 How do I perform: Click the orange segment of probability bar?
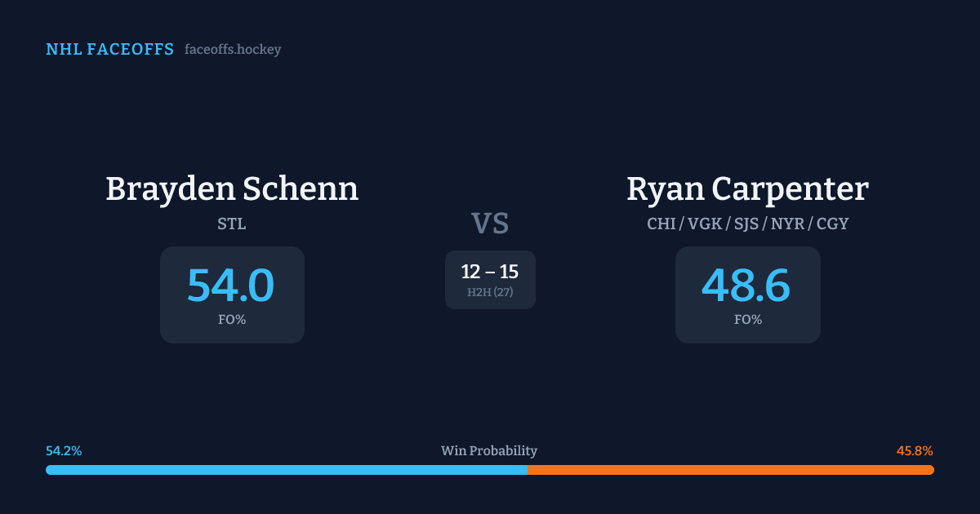pos(730,470)
